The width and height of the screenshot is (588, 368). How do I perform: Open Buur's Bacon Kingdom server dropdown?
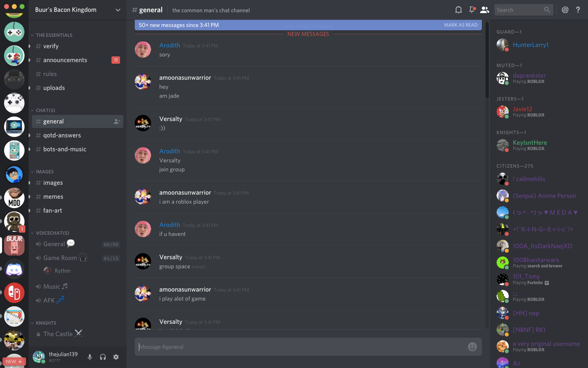pos(78,10)
